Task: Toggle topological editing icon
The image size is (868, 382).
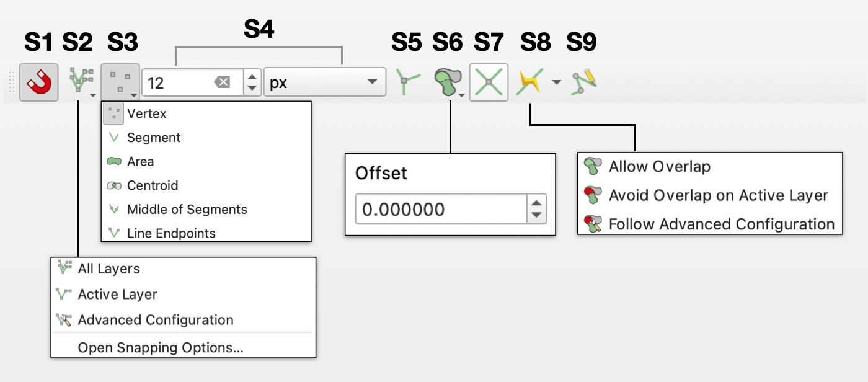Action: [x=407, y=82]
